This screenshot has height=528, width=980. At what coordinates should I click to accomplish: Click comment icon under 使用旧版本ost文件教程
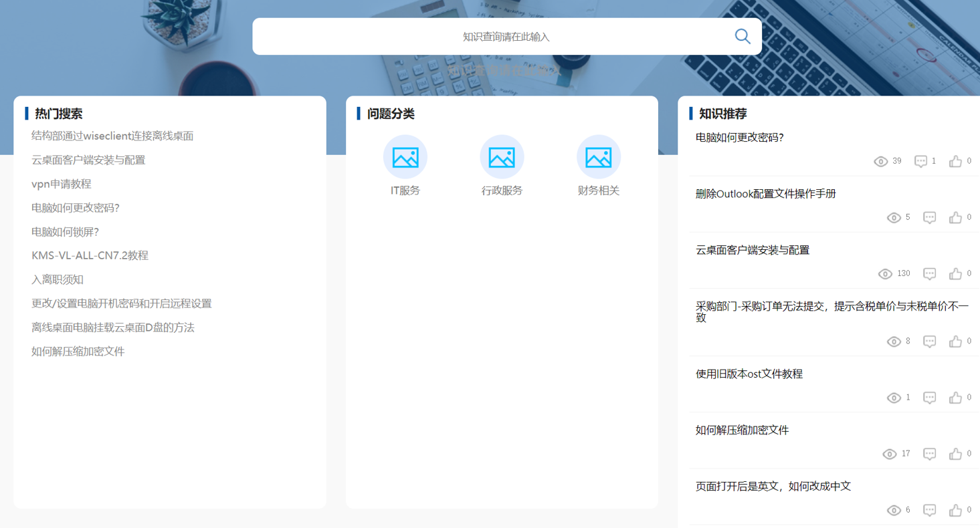point(929,398)
